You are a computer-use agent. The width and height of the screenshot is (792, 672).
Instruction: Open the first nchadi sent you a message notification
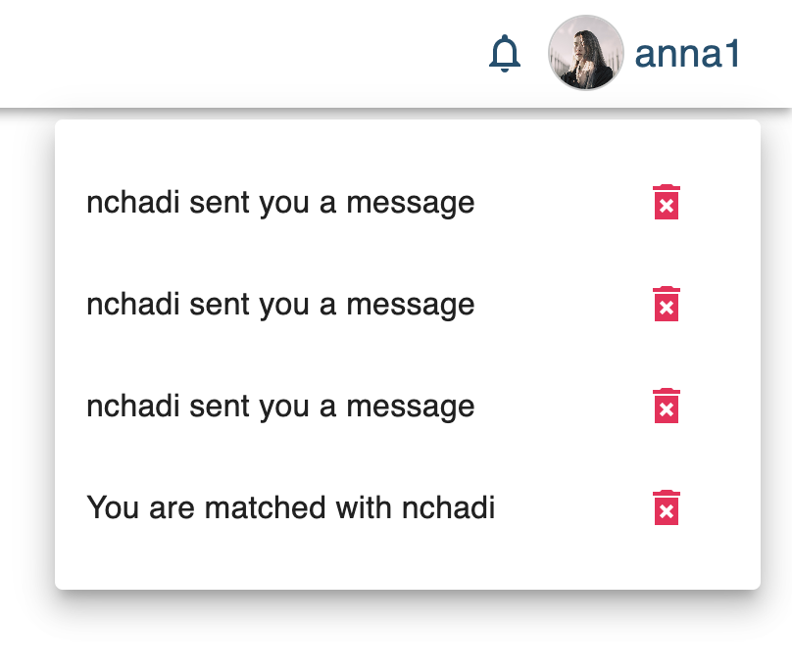(x=281, y=202)
